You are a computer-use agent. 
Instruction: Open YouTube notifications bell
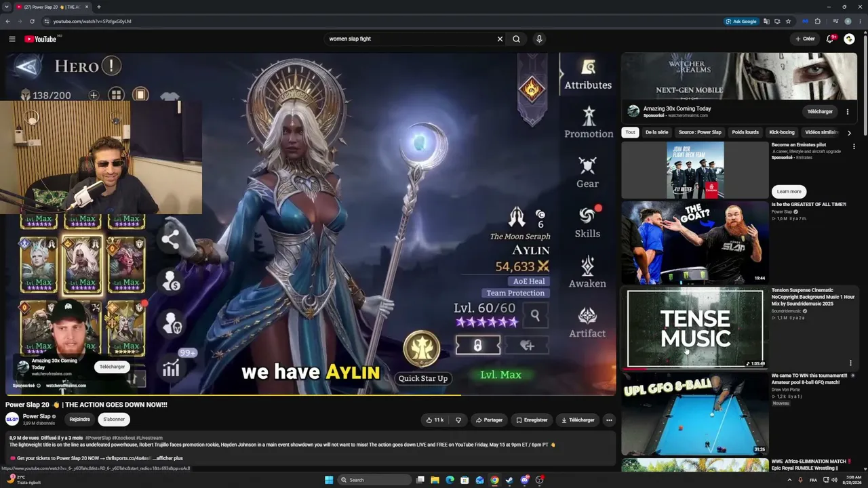830,39
